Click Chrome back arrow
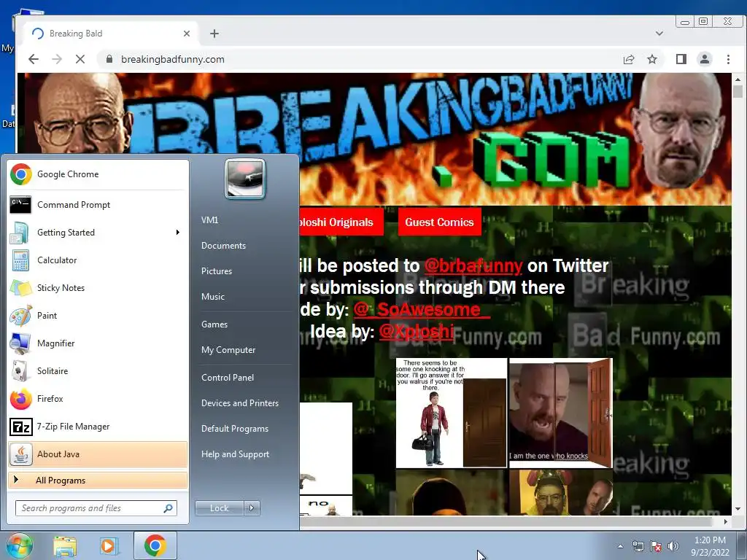The height and width of the screenshot is (560, 747). click(34, 59)
